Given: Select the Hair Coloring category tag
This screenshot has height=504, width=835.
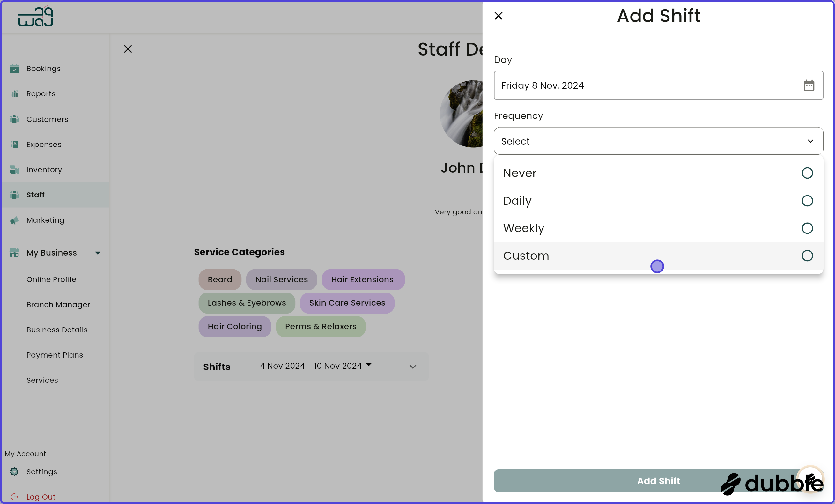Looking at the screenshot, I should [234, 326].
